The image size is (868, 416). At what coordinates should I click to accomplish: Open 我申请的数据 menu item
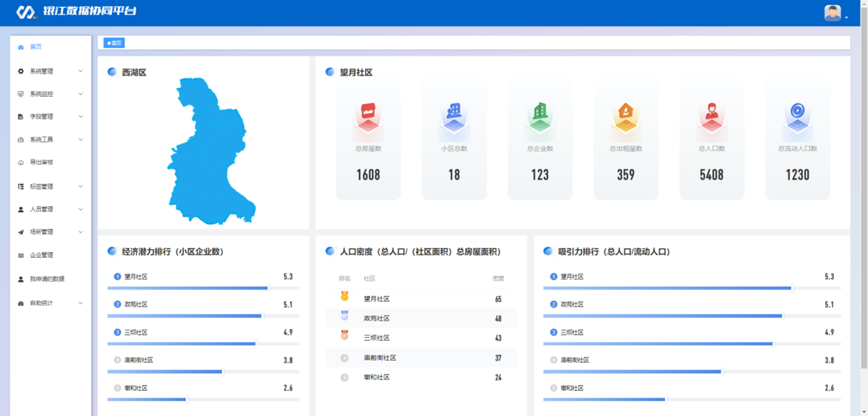(47, 279)
